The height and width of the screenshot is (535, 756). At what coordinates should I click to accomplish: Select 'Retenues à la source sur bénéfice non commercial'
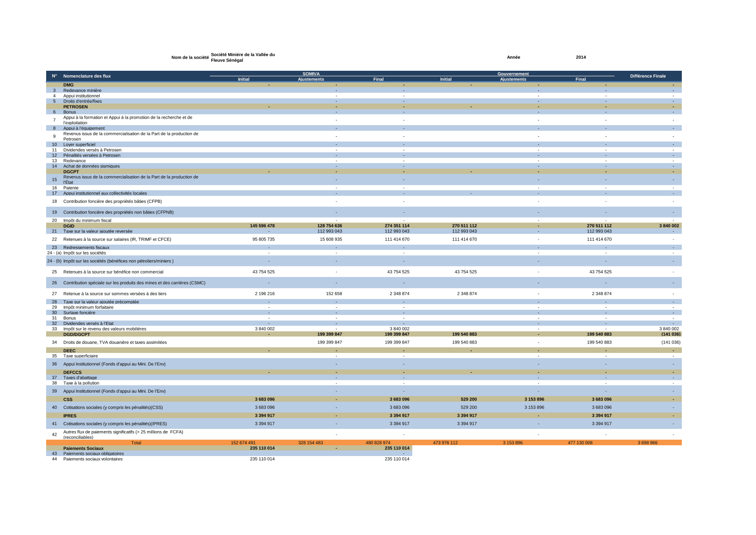coord(113,272)
